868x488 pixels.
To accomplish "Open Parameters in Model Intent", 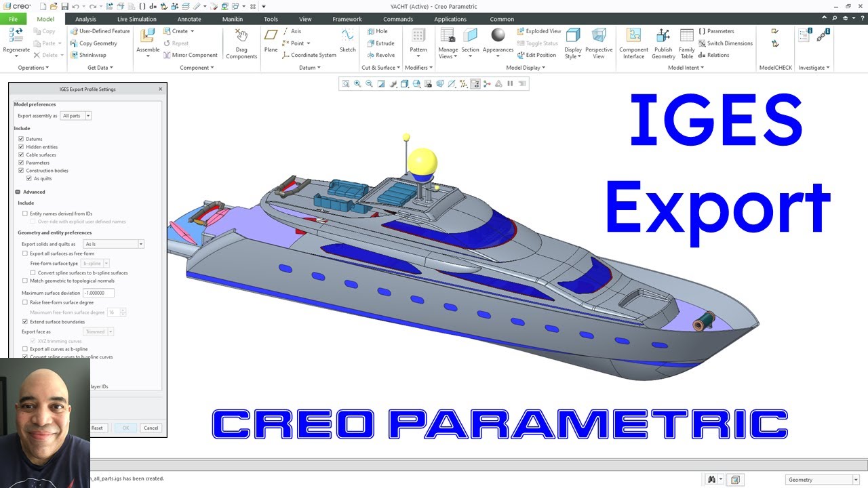I will pyautogui.click(x=716, y=31).
